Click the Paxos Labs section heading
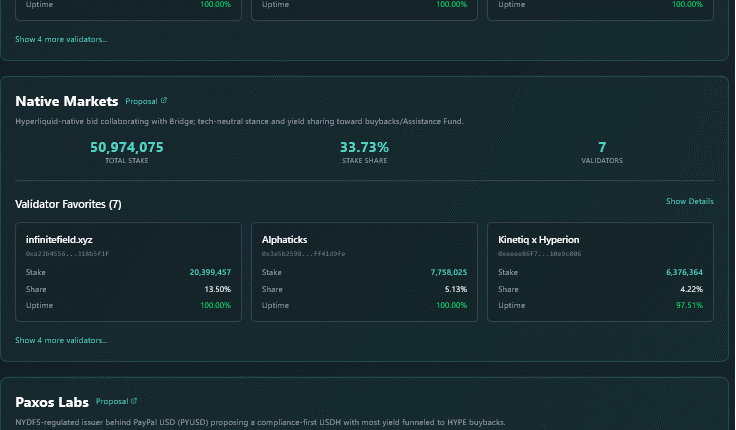Viewport: 736px width, 430px height. click(x=52, y=401)
